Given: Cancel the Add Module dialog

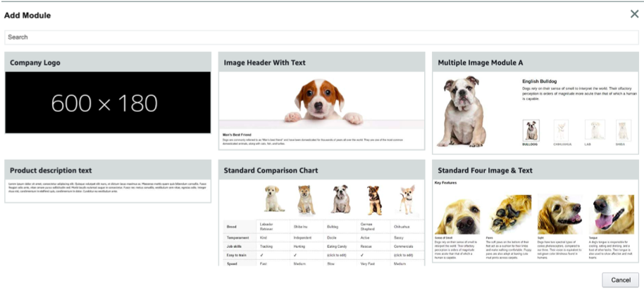Looking at the screenshot, I should pos(620,280).
